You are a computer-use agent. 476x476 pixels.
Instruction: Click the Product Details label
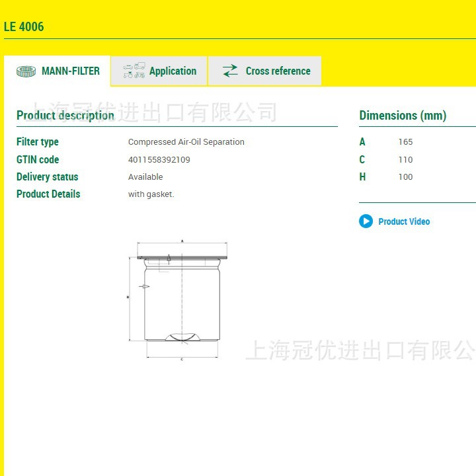(48, 194)
